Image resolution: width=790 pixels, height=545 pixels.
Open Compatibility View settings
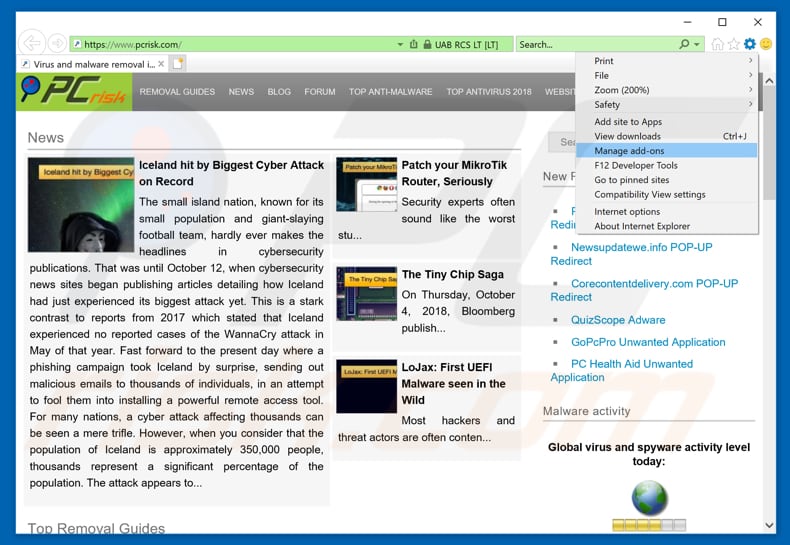[666, 194]
